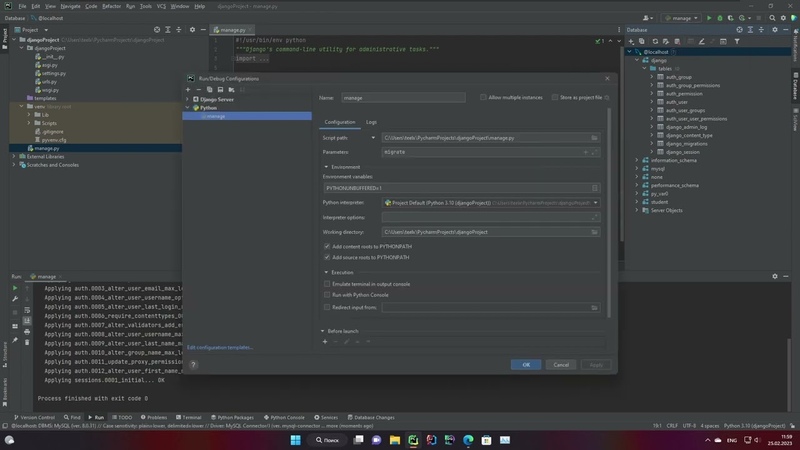The image size is (800, 450).
Task: Switch to the Logs tab
Action: (x=371, y=122)
